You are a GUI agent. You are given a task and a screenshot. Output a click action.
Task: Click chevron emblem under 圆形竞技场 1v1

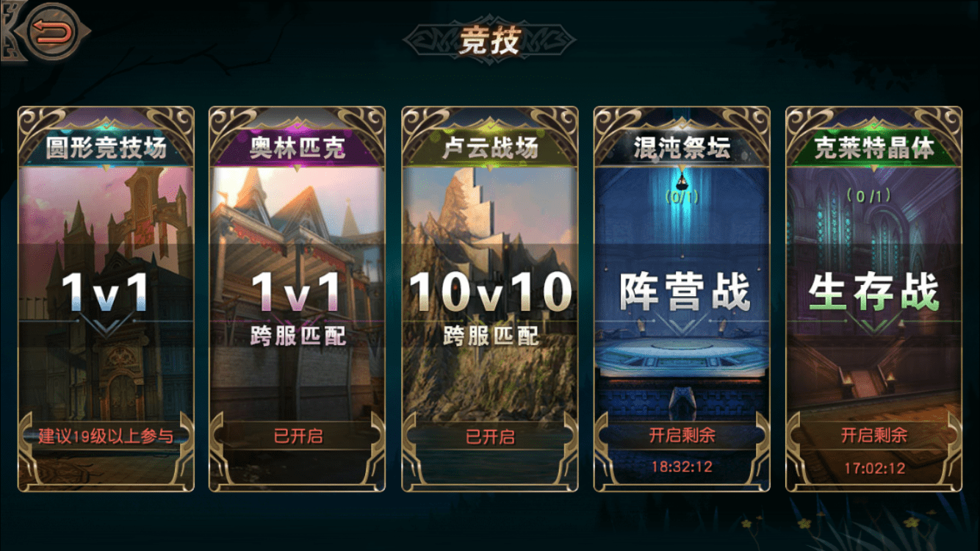107,325
